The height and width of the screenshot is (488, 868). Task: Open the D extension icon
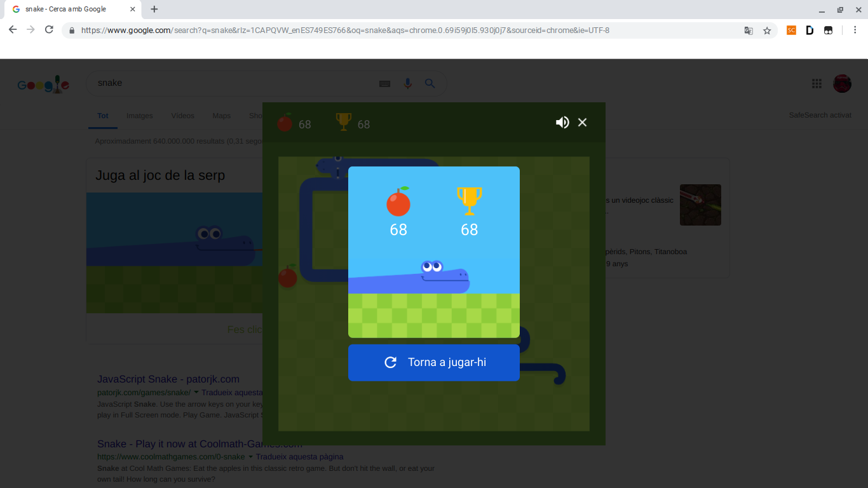(810, 30)
